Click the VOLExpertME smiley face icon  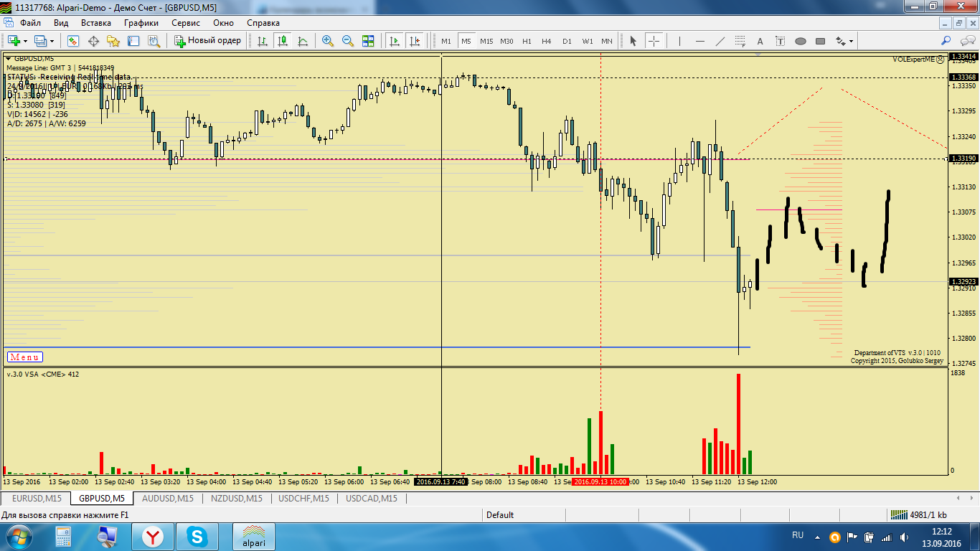pyautogui.click(x=941, y=60)
